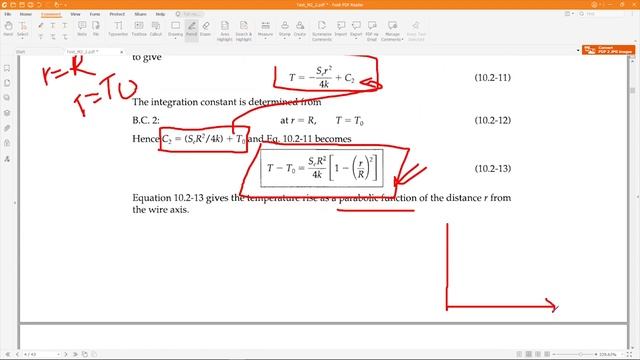Switch to the Comment tab

(51, 14)
